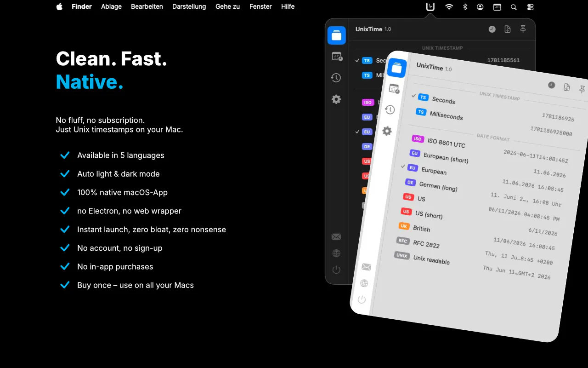Click document export icon in dark window header
588x368 pixels.
click(x=508, y=29)
